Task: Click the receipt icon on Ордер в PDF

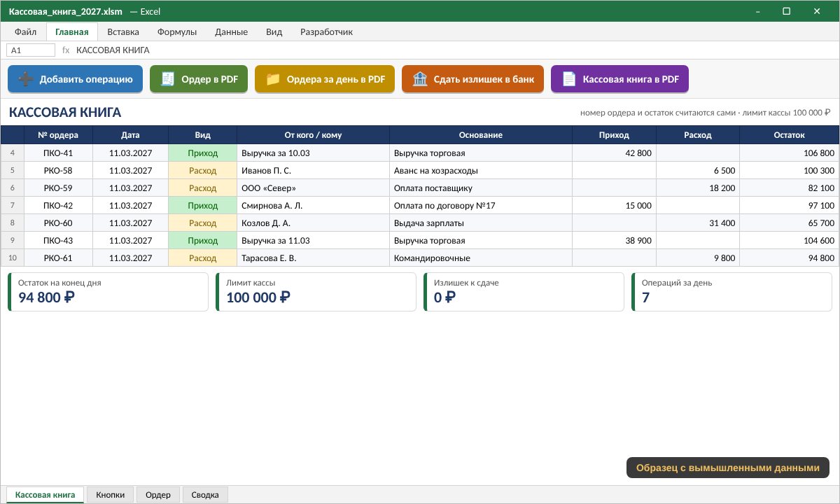Action: (x=168, y=79)
